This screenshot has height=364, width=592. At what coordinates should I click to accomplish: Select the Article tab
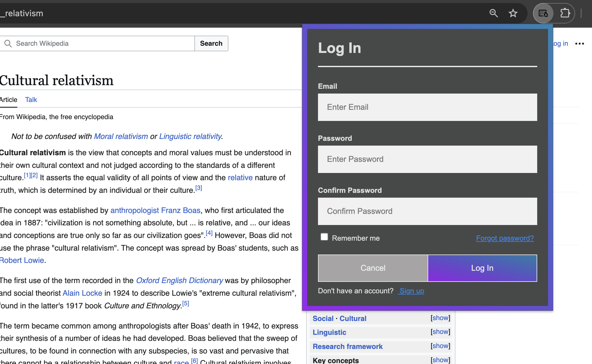pos(8,100)
